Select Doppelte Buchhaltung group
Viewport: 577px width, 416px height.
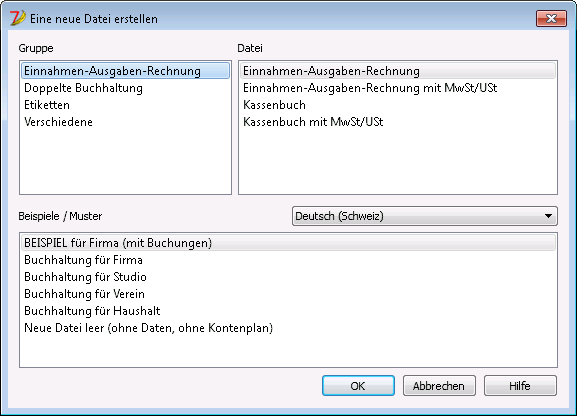click(125, 88)
